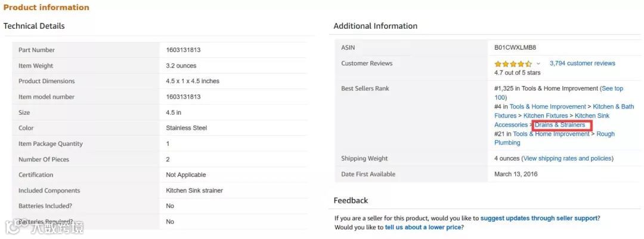Expand the rating breakdown chevron

pyautogui.click(x=538, y=63)
